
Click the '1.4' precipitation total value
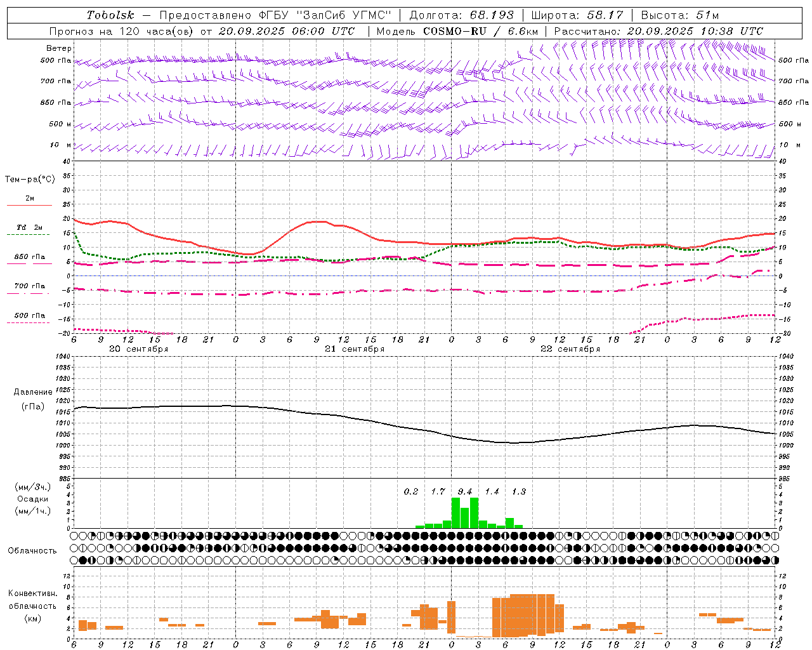492,491
